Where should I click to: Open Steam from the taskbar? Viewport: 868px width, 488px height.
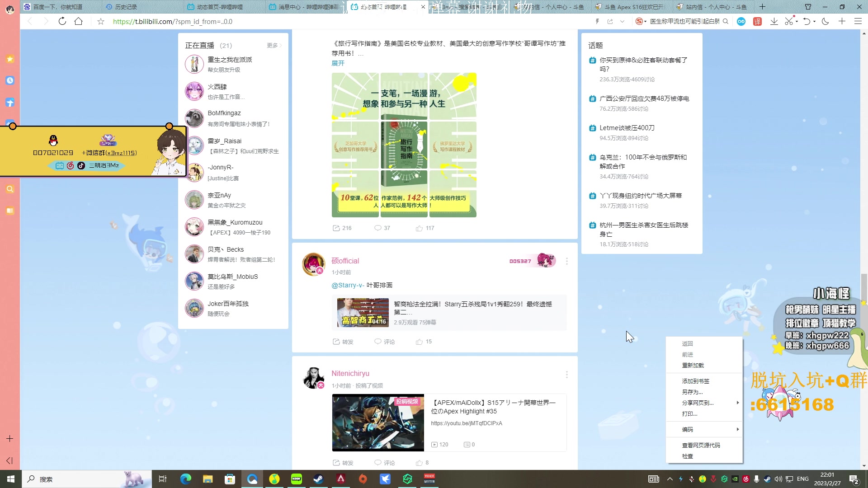319,479
